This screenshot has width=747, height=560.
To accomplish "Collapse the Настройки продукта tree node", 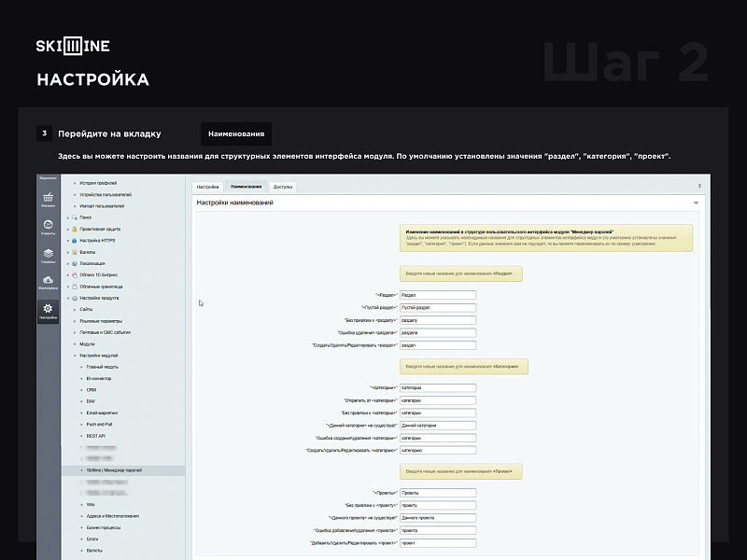I will [x=68, y=299].
